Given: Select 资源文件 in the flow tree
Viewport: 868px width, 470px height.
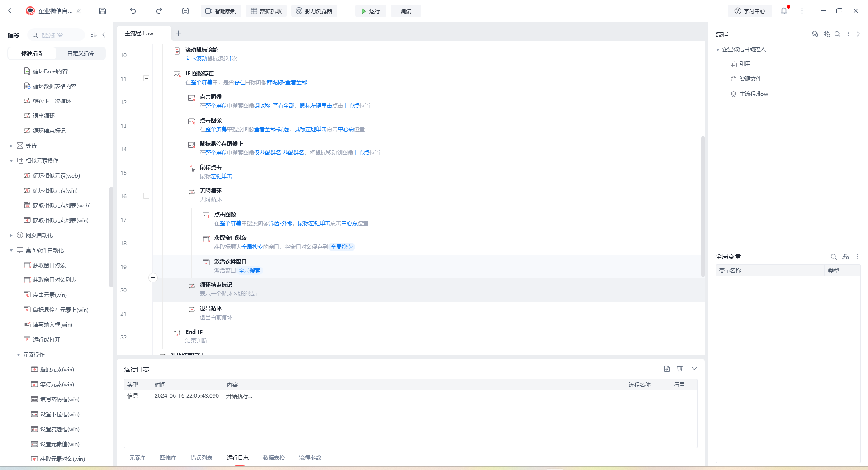Looking at the screenshot, I should pyautogui.click(x=746, y=79).
